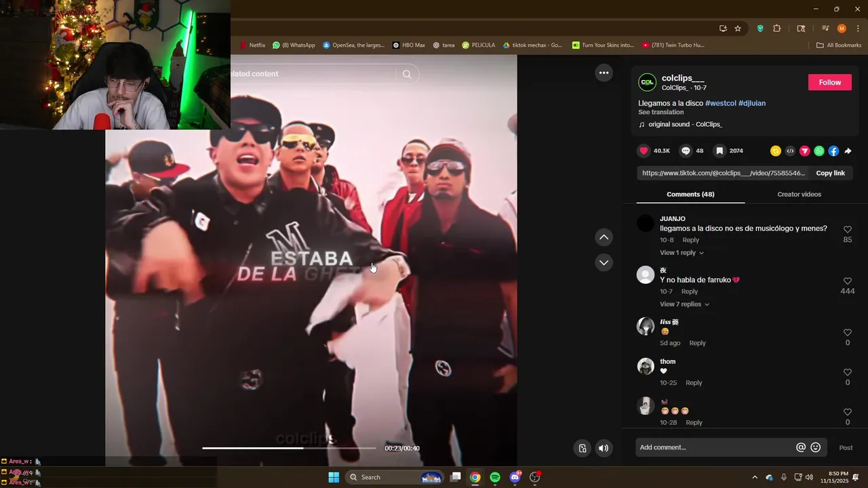Click the Post comment button
Viewport: 868px width, 488px height.
(846, 448)
